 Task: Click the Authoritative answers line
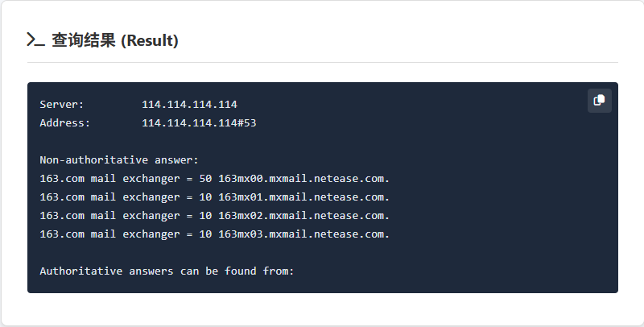pyautogui.click(x=167, y=271)
